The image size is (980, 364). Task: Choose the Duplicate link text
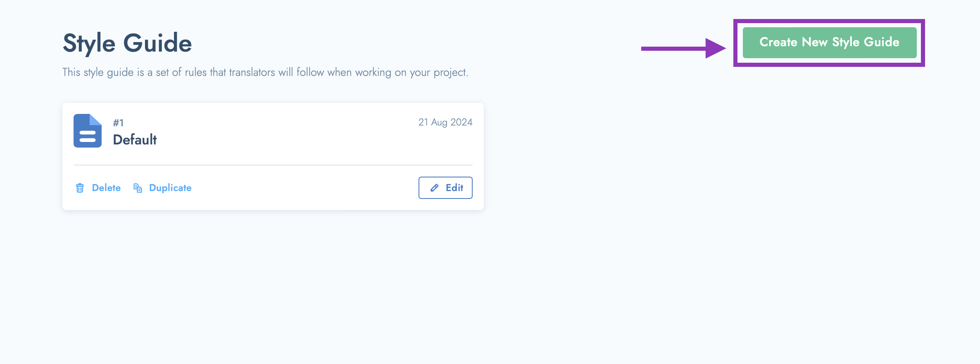170,188
